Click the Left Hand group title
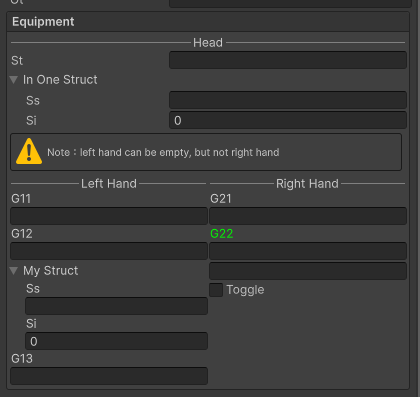 click(x=109, y=184)
